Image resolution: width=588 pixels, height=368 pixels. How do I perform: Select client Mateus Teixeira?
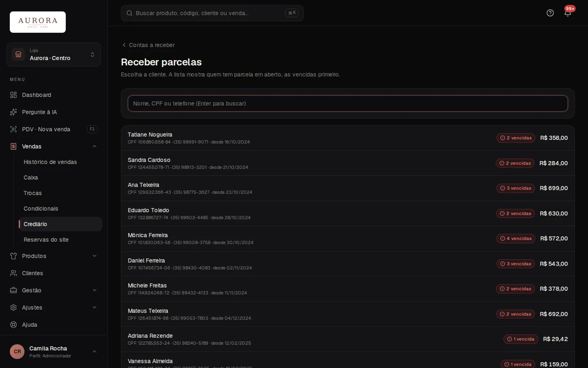point(348,314)
